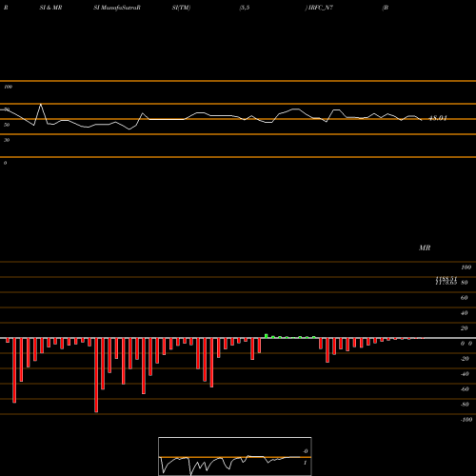Click the 60 label on MR axis

tap(464, 298)
